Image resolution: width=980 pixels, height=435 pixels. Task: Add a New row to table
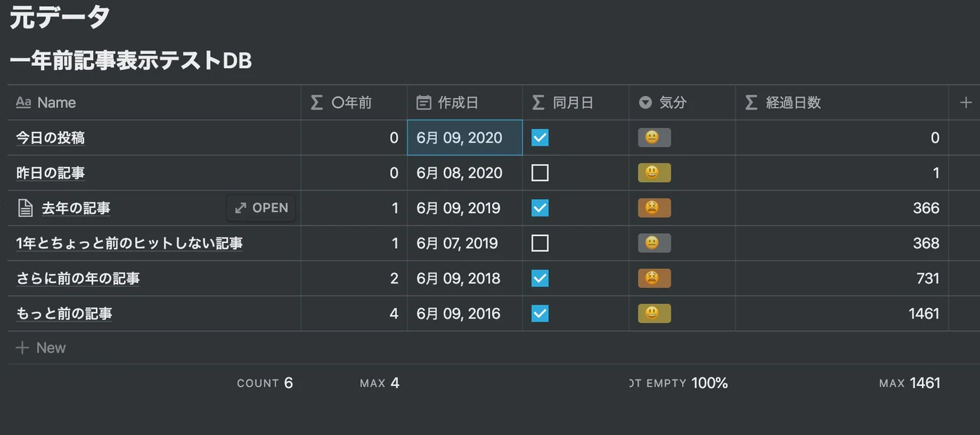[x=41, y=347]
